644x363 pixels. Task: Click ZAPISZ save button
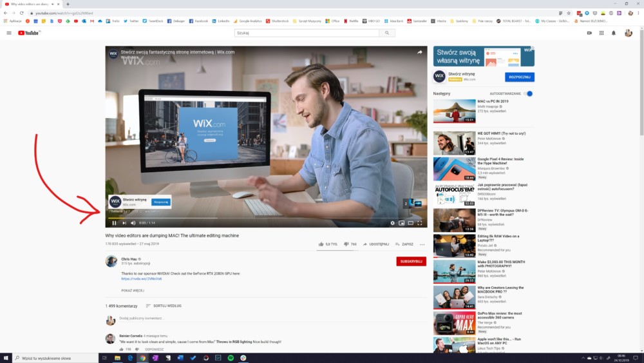coord(404,244)
